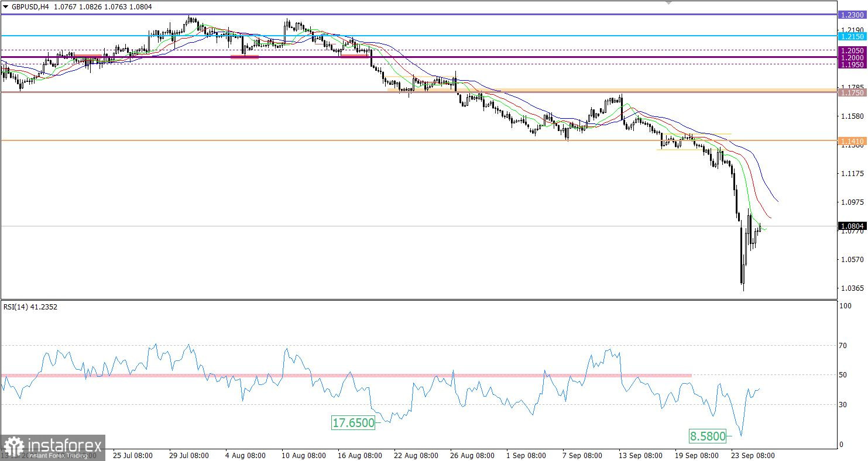The image size is (868, 461).
Task: Click the GBPUSD,H4 symbol title
Action: pyautogui.click(x=30, y=6)
